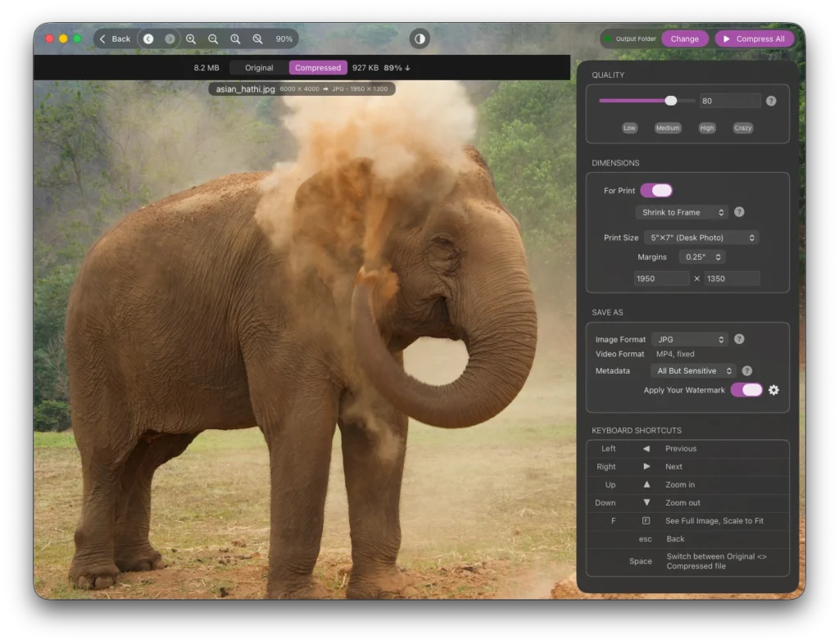Click the quality slider handle

point(671,101)
